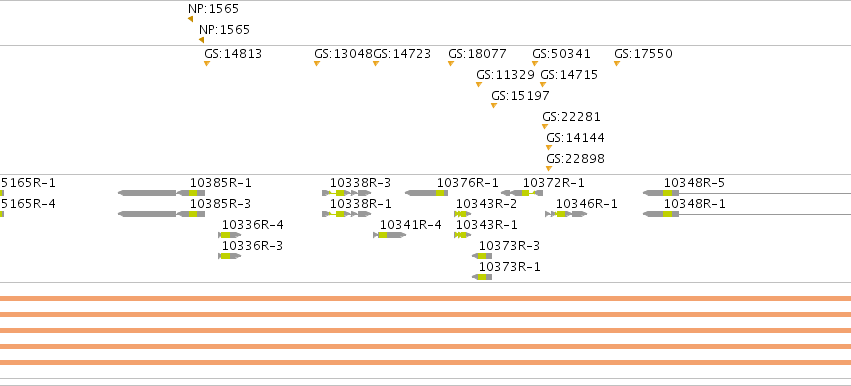Click the 10373R-1 transcript glyph

[482, 277]
